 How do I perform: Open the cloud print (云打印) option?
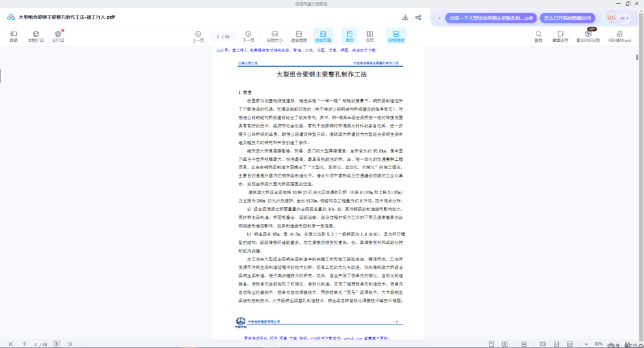tap(58, 37)
